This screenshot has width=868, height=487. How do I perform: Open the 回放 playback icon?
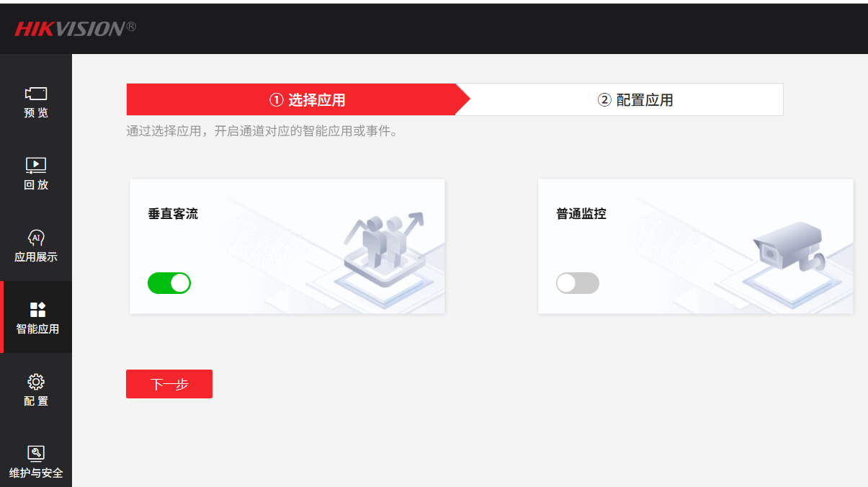pos(36,166)
